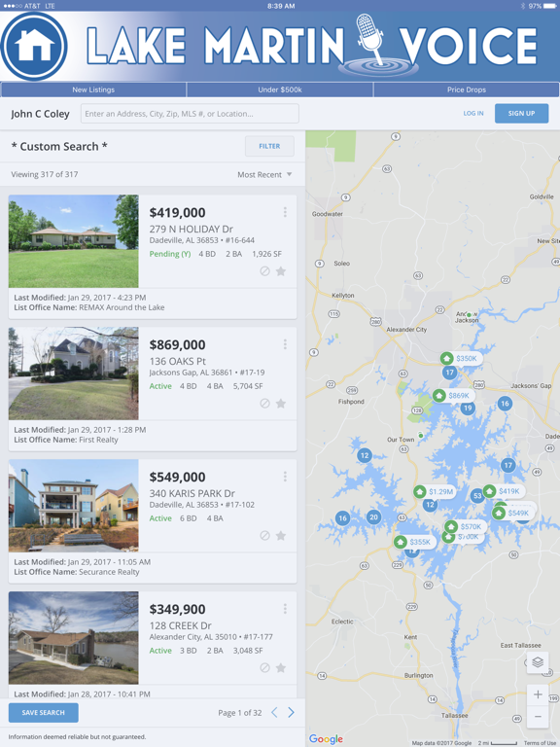560x747 pixels.
Task: Go to next results page arrow
Action: pyautogui.click(x=291, y=713)
